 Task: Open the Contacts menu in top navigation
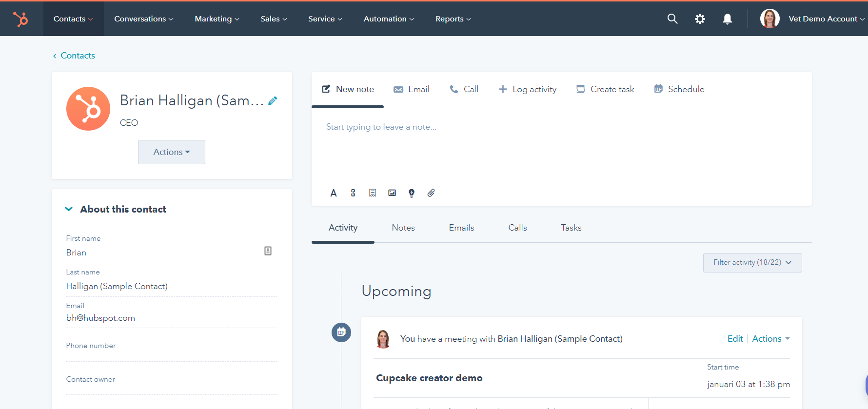point(73,19)
